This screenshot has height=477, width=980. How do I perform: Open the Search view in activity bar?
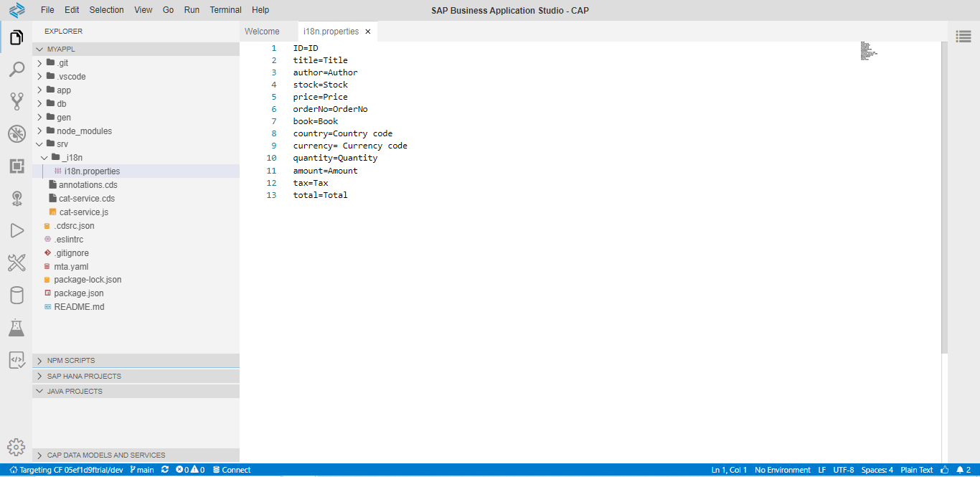tap(16, 70)
